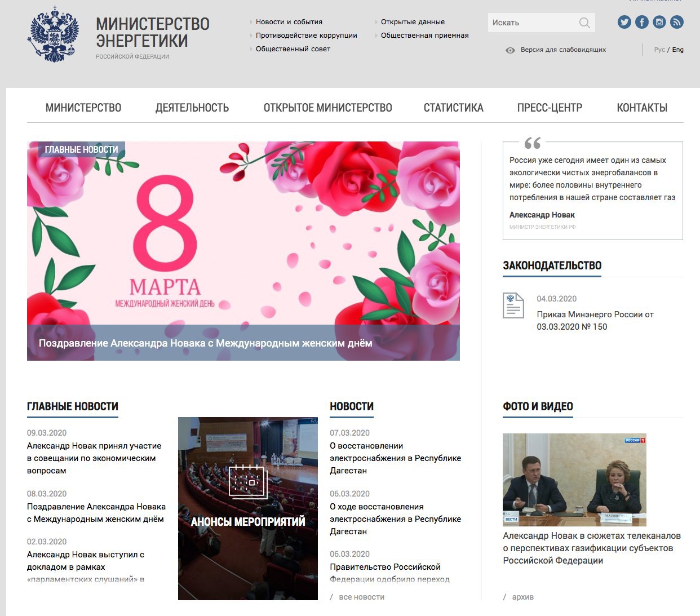The height and width of the screenshot is (616, 700).
Task: Open the Instagram social icon
Action: 659,22
